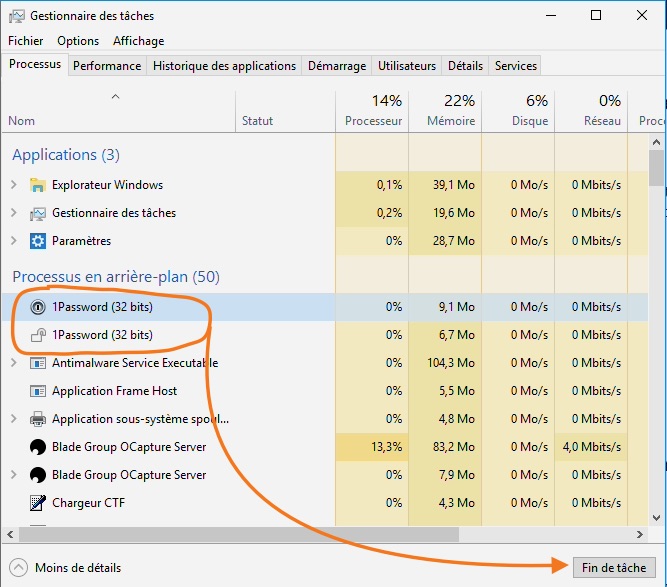Click the Explorateur Windows folder icon
667x587 pixels.
38,185
